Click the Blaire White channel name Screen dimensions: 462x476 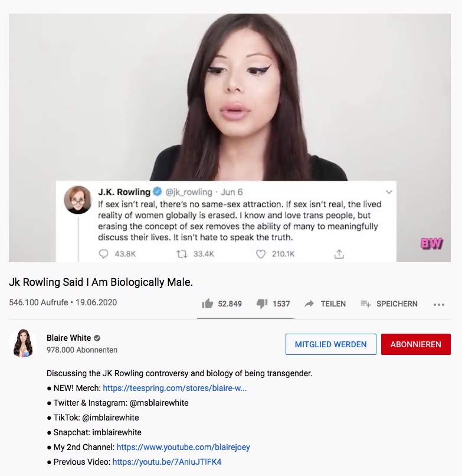click(69, 338)
